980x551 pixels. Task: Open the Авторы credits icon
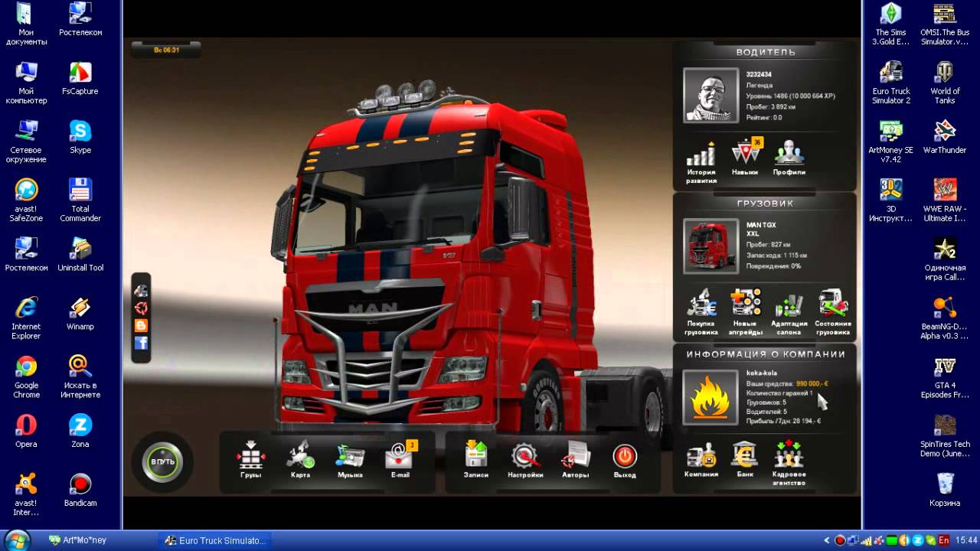575,457
